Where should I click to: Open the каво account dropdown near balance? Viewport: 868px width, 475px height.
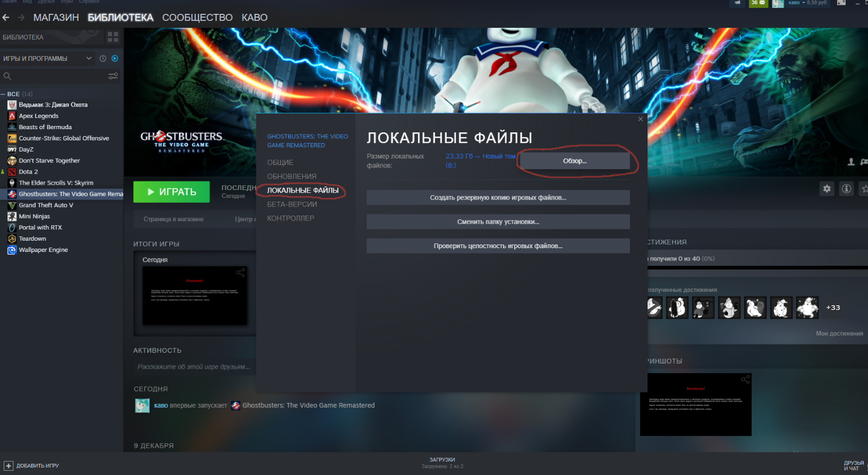796,3
